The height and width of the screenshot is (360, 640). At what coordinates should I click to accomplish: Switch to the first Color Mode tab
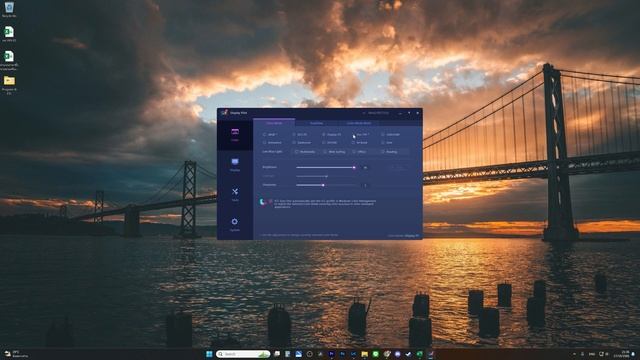[274, 123]
